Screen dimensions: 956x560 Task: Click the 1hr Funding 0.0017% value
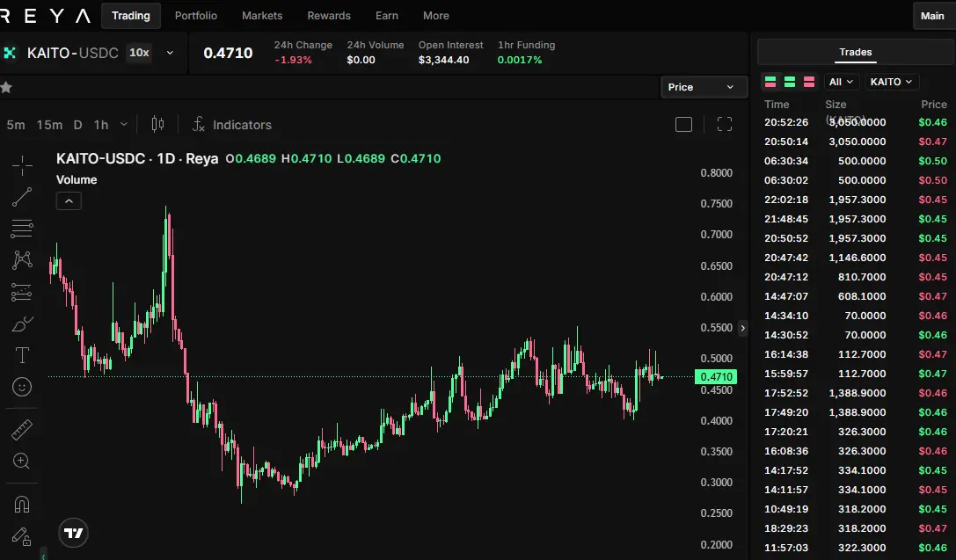(x=520, y=61)
